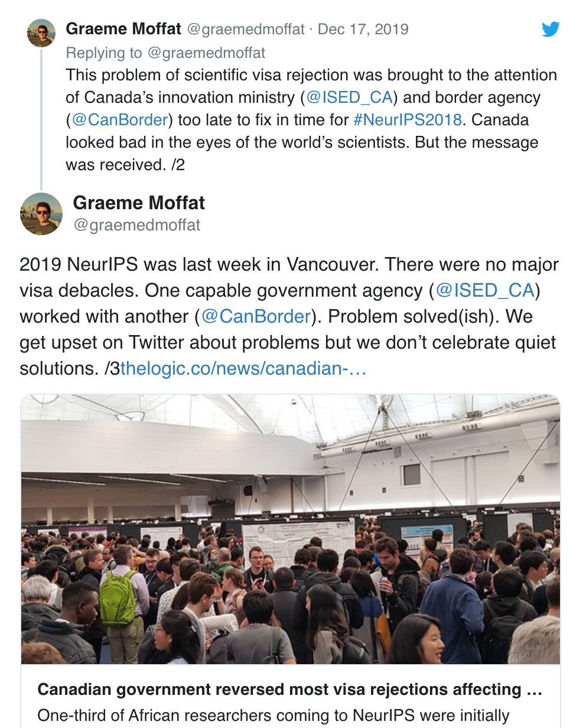Open @graemedmoffat handle next to the tweet date
This screenshot has width=573, height=728.
pyautogui.click(x=246, y=29)
